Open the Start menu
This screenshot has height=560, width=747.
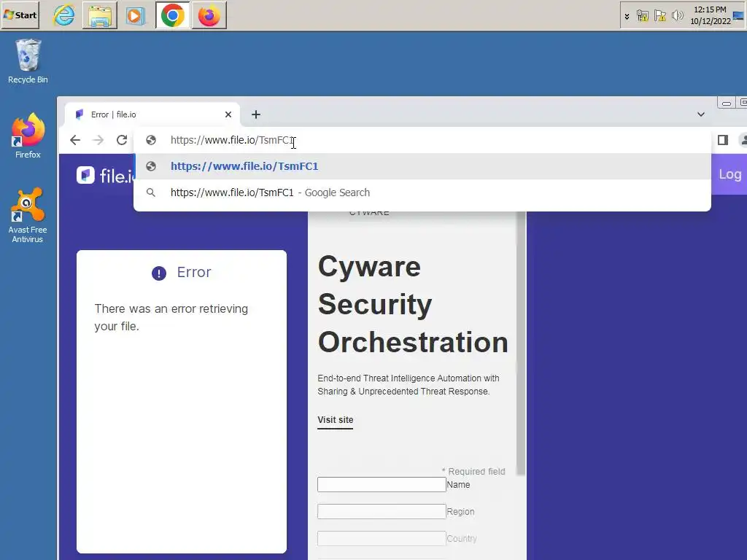(20, 15)
